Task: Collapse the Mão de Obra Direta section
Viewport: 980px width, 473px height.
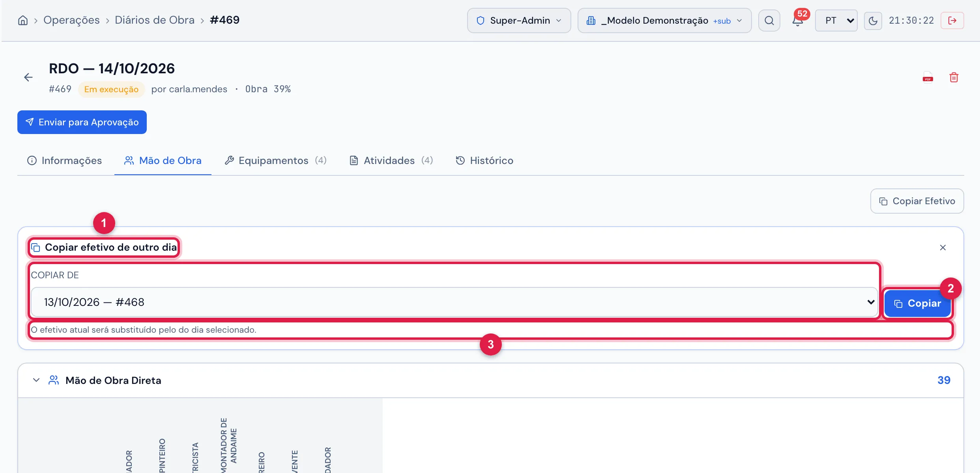Action: pos(36,380)
